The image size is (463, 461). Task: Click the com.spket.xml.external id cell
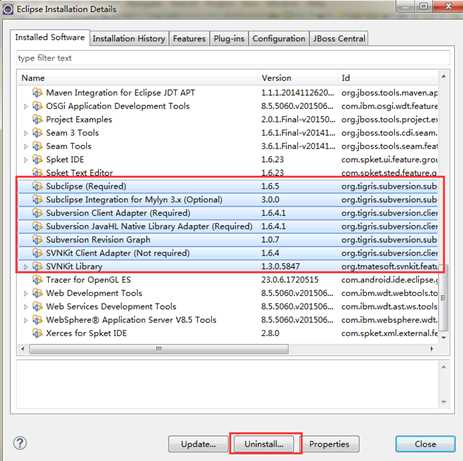pyautogui.click(x=389, y=333)
